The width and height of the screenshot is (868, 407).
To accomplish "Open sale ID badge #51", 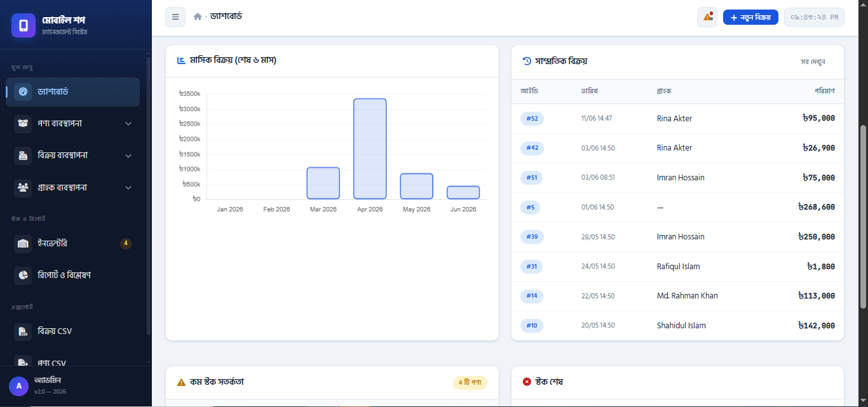I will (532, 178).
